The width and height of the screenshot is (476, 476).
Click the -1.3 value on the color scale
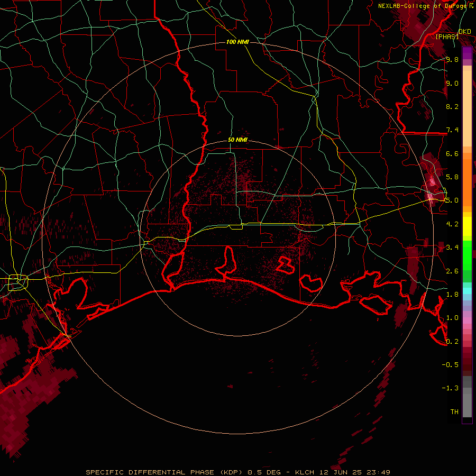(x=450, y=388)
